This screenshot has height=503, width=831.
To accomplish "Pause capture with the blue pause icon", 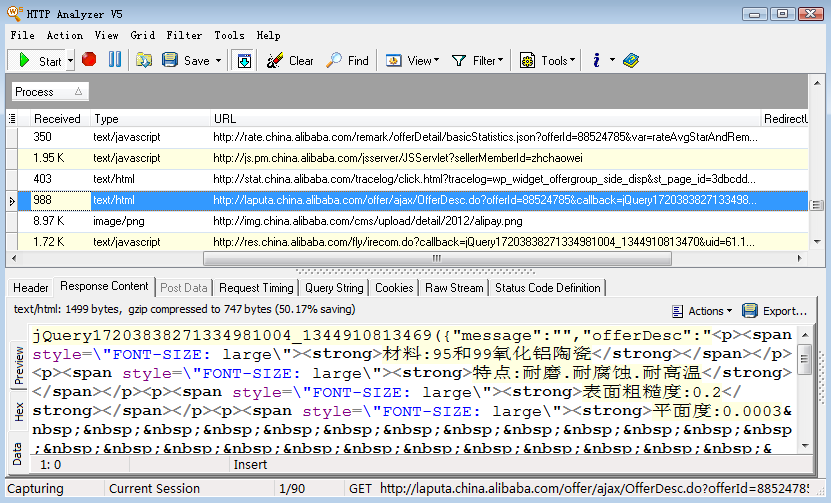I will click(x=114, y=59).
